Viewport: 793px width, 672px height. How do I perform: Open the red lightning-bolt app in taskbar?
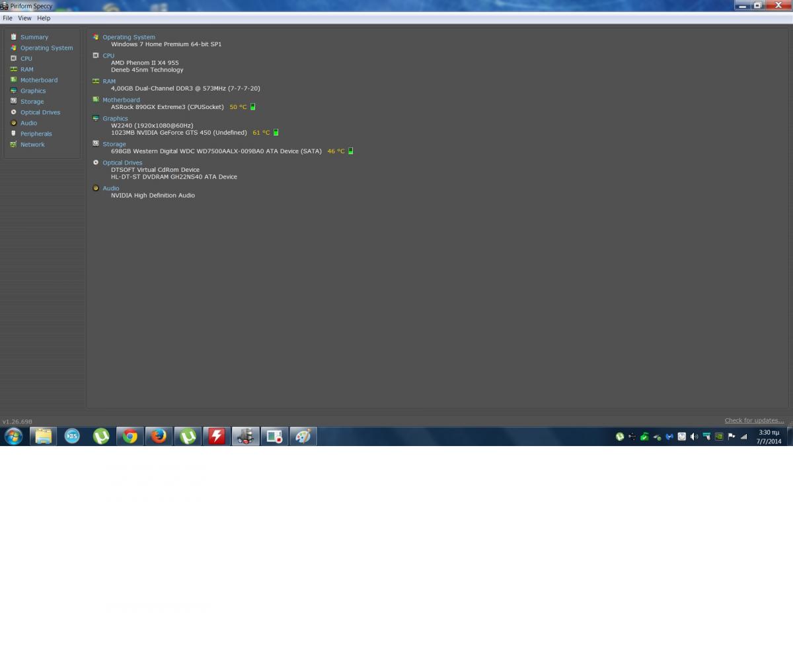click(217, 436)
